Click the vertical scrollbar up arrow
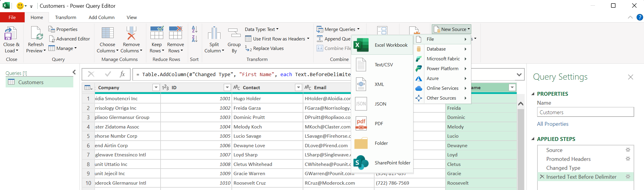Screen dimensions: 644x190 point(521,104)
